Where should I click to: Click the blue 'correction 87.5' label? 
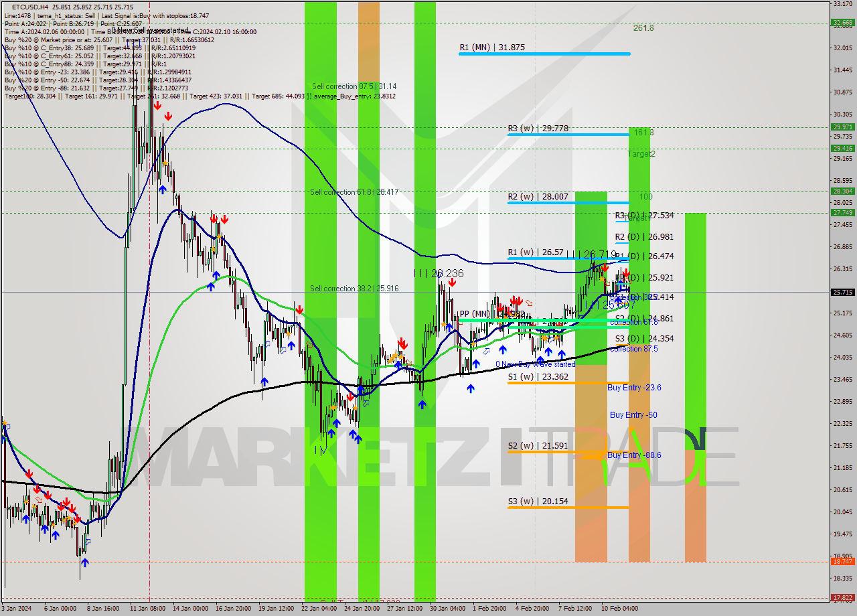(x=633, y=349)
